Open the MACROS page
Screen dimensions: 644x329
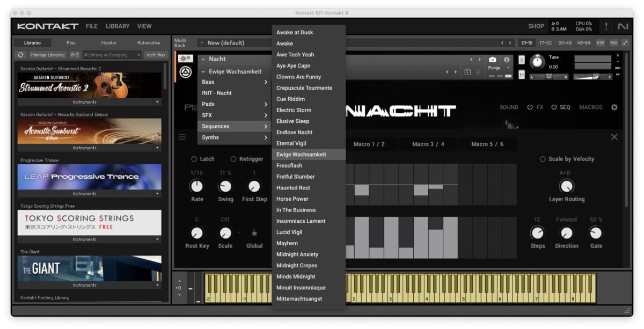[590, 107]
